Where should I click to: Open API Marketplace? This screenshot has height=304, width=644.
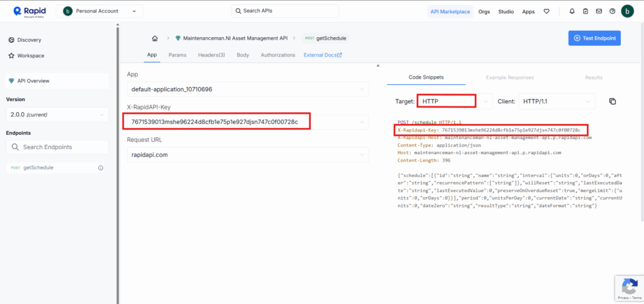click(450, 11)
